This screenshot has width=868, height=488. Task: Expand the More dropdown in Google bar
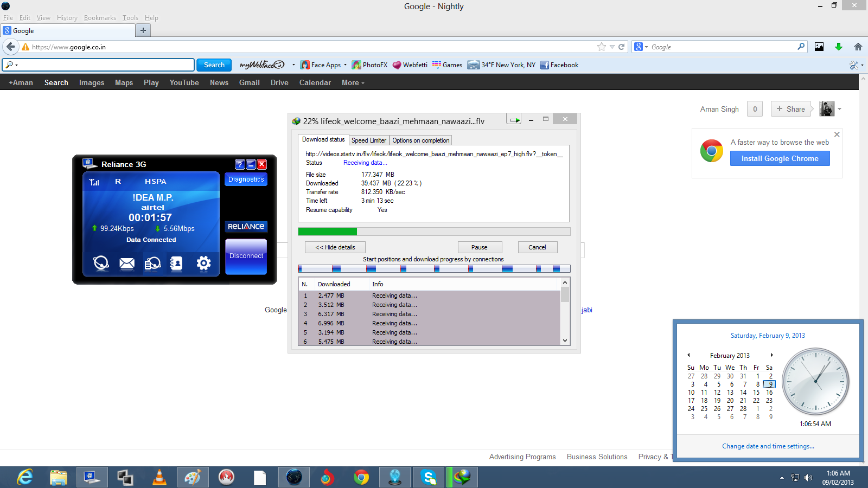click(x=353, y=82)
